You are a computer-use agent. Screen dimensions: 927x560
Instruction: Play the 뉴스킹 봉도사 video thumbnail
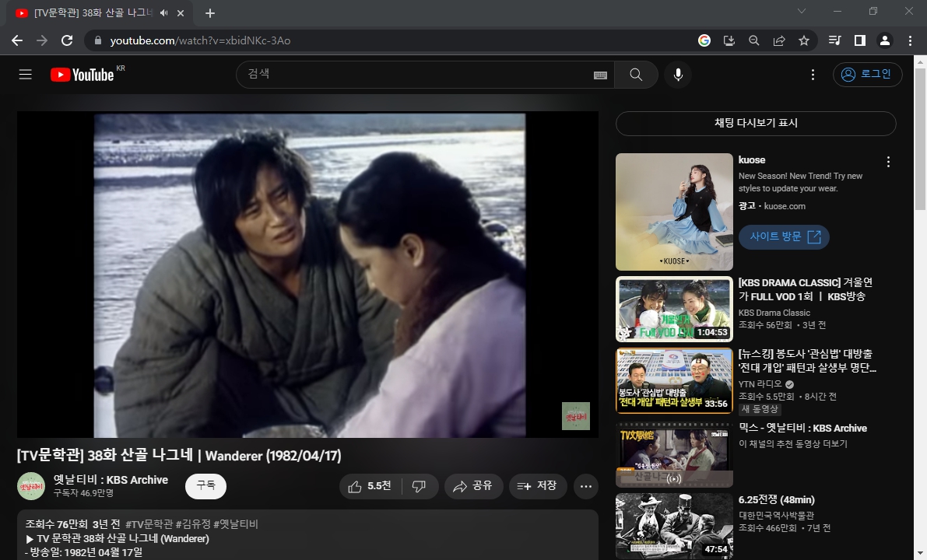[x=674, y=380]
